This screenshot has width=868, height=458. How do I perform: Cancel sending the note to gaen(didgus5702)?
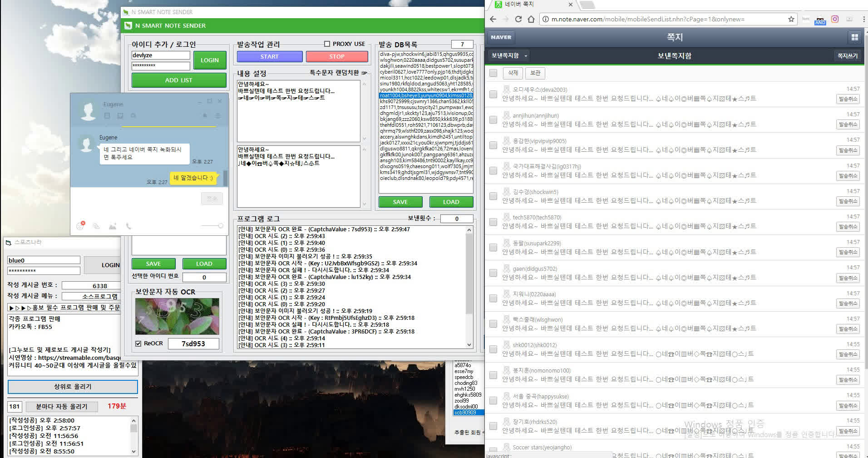point(848,278)
